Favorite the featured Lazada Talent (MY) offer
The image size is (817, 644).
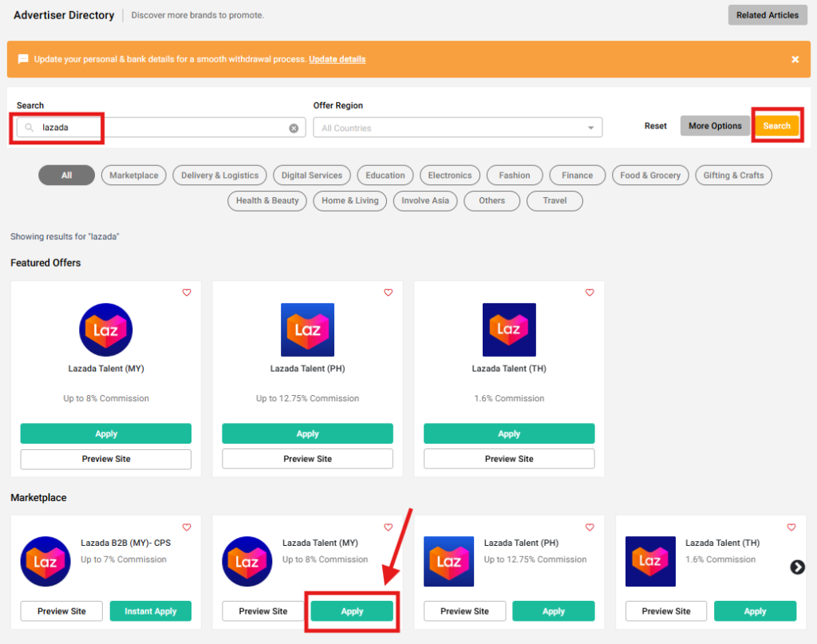point(187,293)
